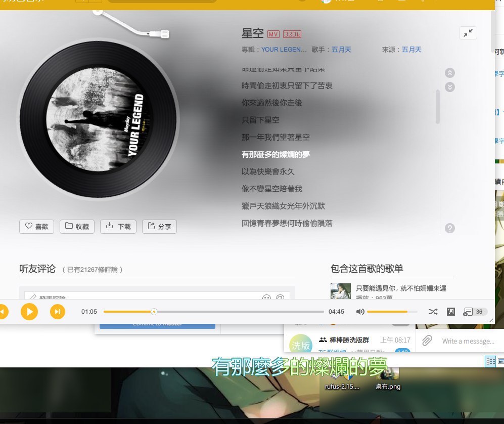
Task: Mute the volume speaker icon
Action: pos(360,311)
